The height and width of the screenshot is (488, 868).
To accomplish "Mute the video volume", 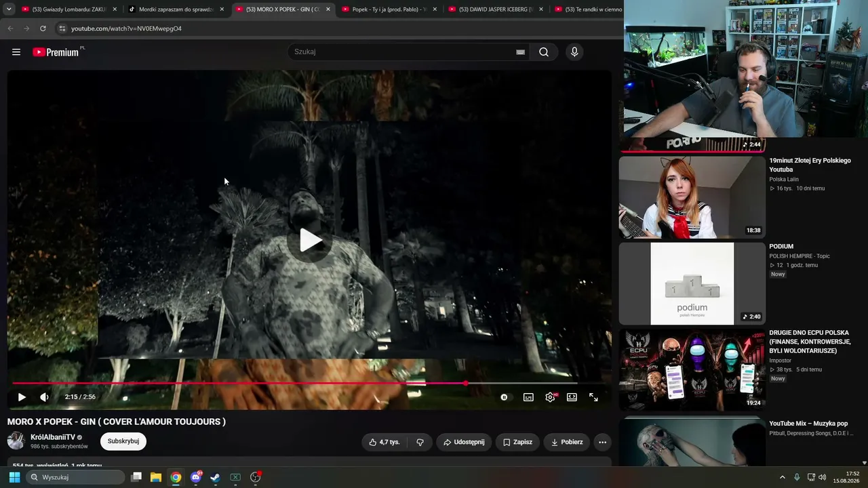I will click(44, 397).
